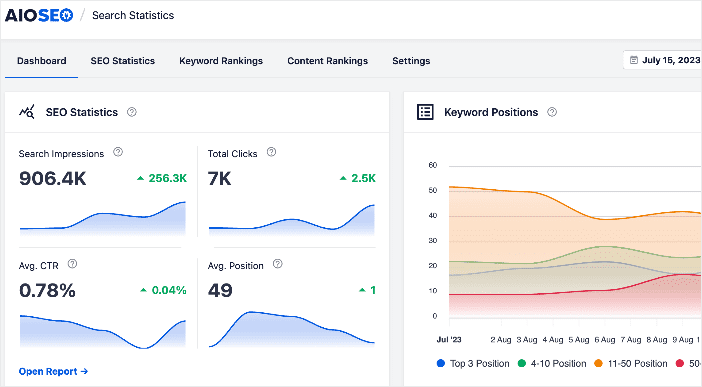Toggle the 4-10 Position legend dot
Screen dimensions: 702x387
522,363
